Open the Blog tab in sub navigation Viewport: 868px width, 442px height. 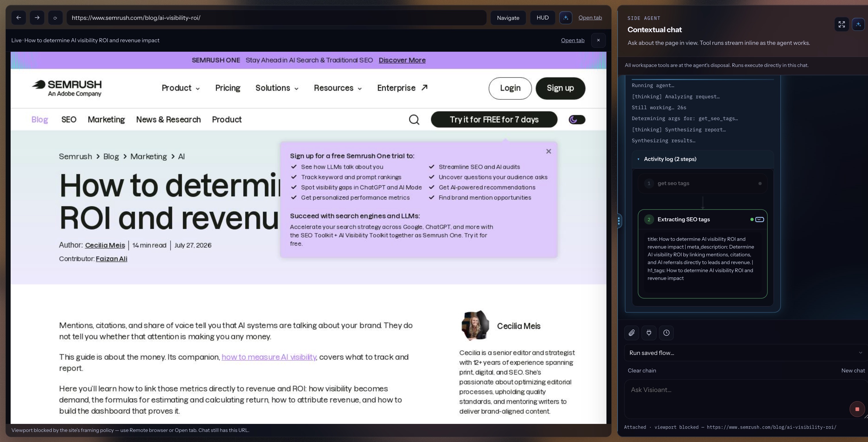click(x=39, y=120)
